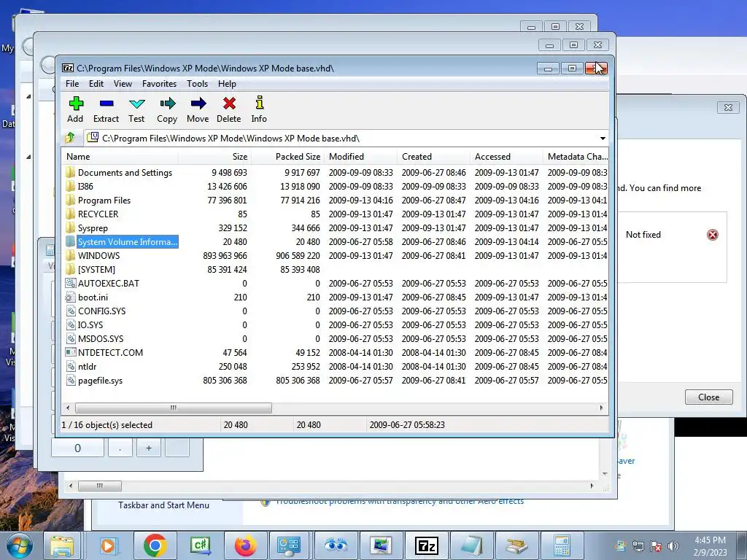Select the NTDETECT.COM file icon
Screen dimensions: 747x560
click(71, 352)
